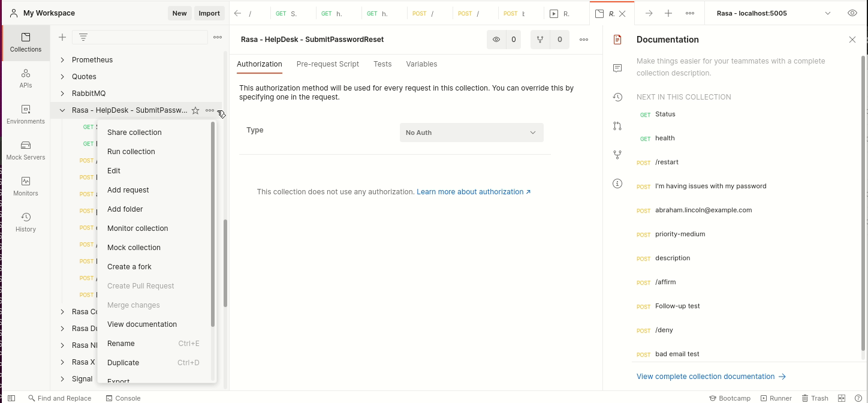
Task: Open the comments icon in right panel
Action: (x=617, y=68)
